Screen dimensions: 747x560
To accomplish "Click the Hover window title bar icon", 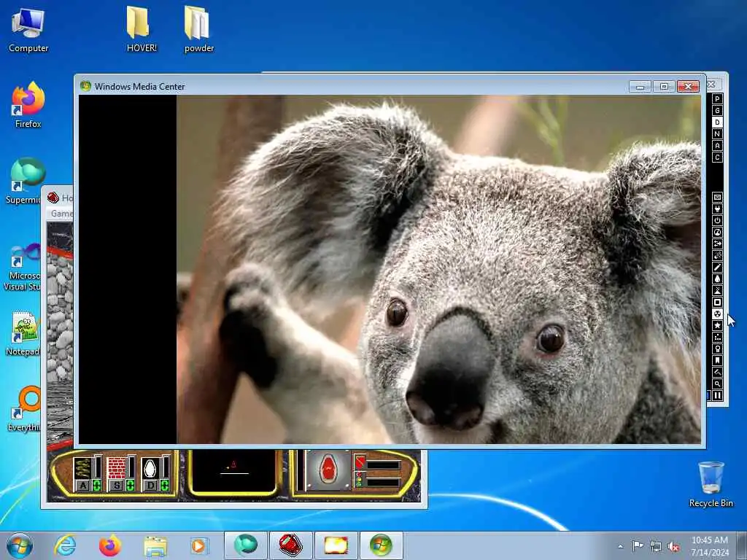I will [x=53, y=198].
